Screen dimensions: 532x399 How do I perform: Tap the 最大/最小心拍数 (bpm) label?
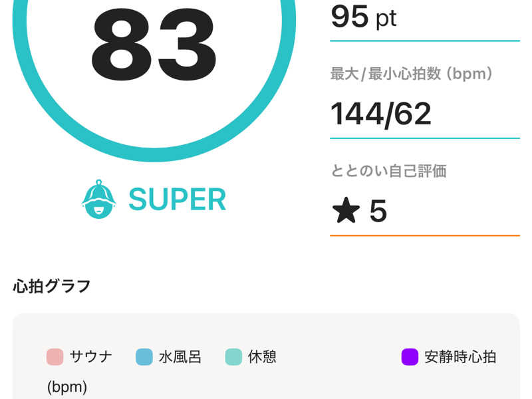tap(412, 74)
